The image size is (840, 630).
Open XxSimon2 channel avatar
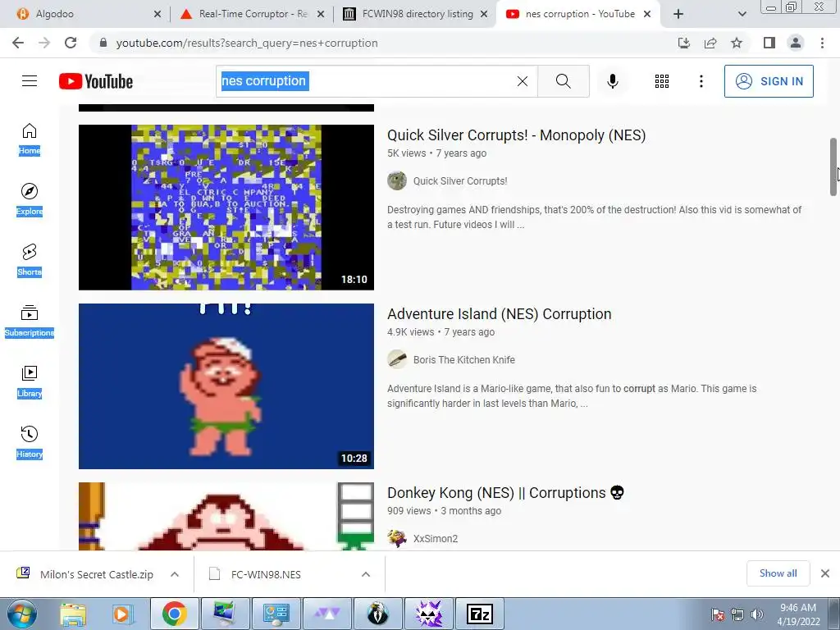pos(397,538)
